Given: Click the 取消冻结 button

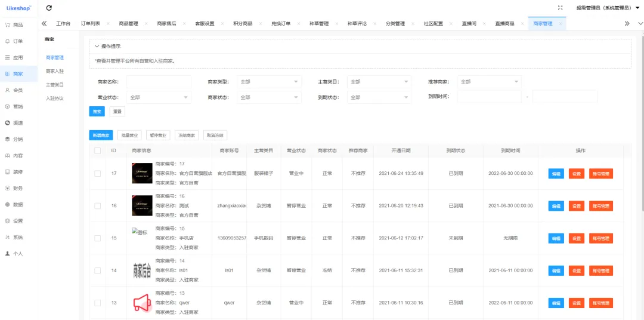Looking at the screenshot, I should 215,136.
